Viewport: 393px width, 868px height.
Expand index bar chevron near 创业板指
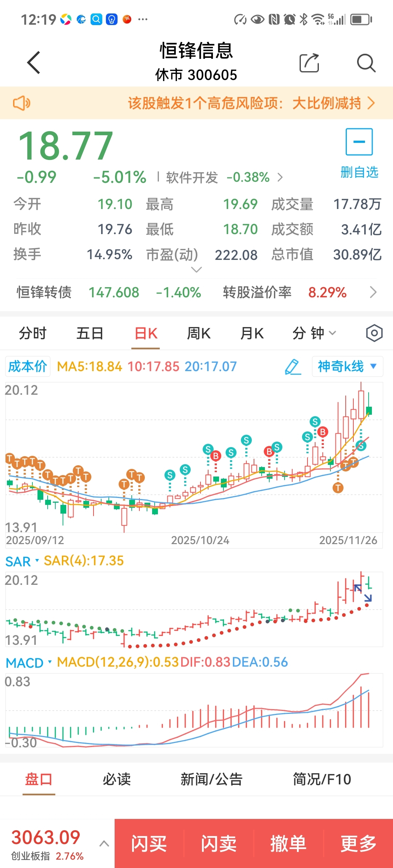pyautogui.click(x=104, y=844)
